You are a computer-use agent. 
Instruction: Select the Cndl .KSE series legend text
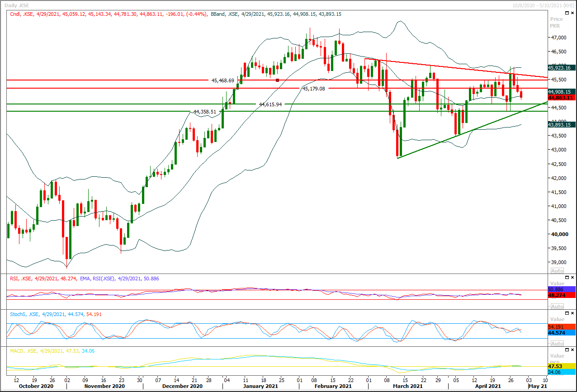click(109, 14)
